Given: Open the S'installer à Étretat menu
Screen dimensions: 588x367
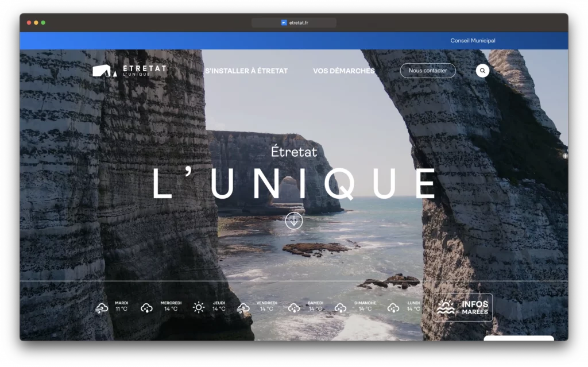Looking at the screenshot, I should coord(246,71).
